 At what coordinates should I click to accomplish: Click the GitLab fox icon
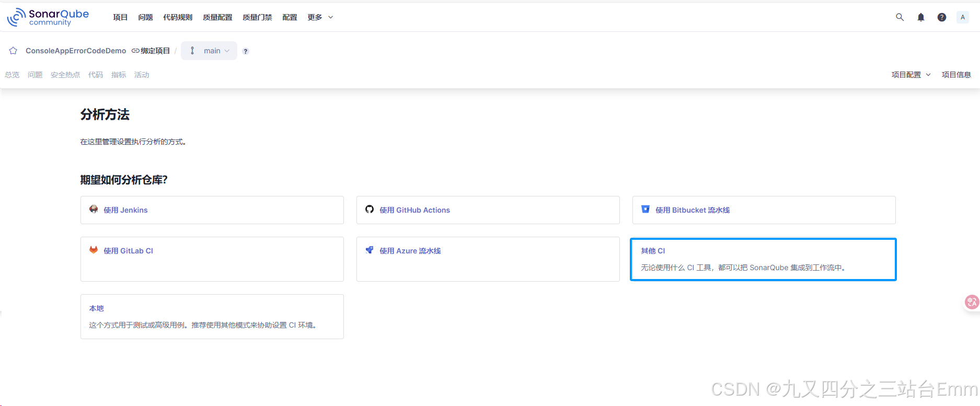(x=94, y=250)
